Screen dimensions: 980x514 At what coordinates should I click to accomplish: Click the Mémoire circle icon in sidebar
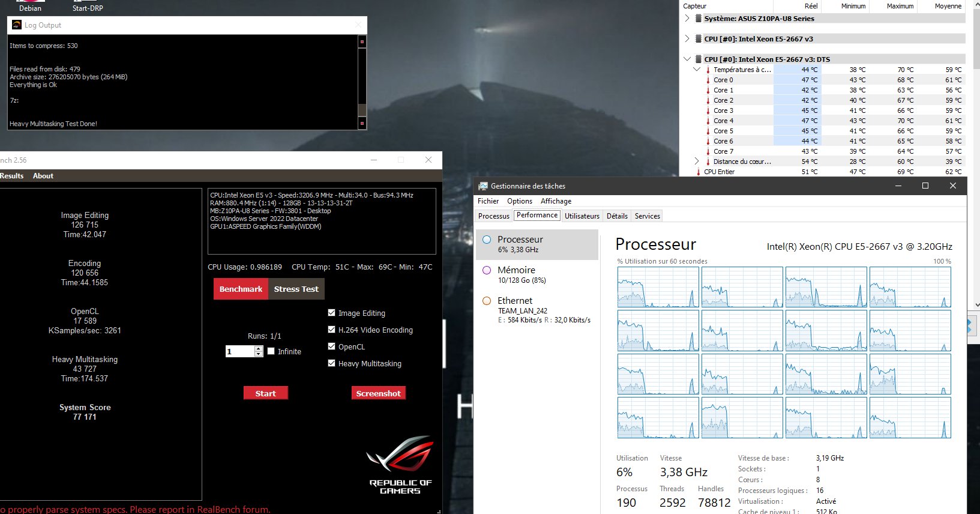pyautogui.click(x=487, y=270)
